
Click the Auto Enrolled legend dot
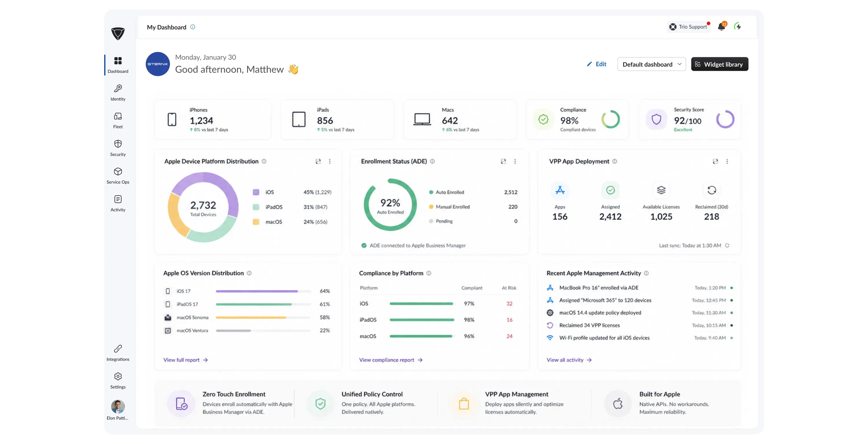[x=431, y=192]
